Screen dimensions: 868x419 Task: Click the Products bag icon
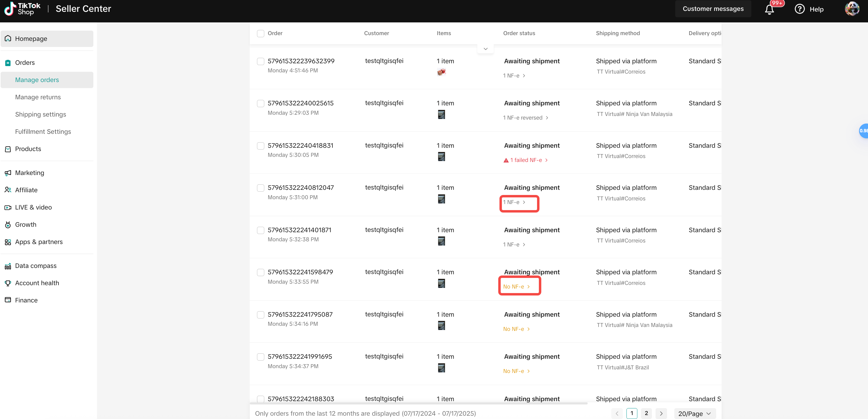tap(8, 149)
